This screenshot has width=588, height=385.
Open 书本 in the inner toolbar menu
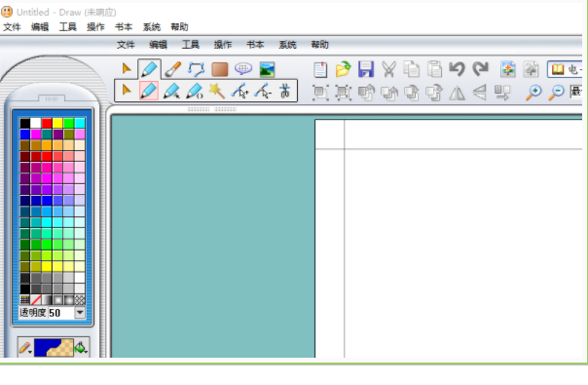point(255,45)
